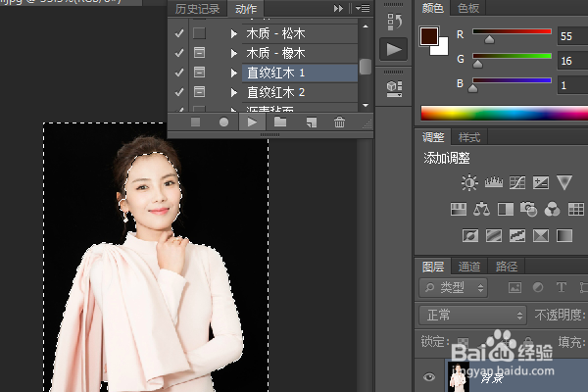The width and height of the screenshot is (588, 392).
Task: Select the 颜色 tab
Action: pyautogui.click(x=433, y=8)
